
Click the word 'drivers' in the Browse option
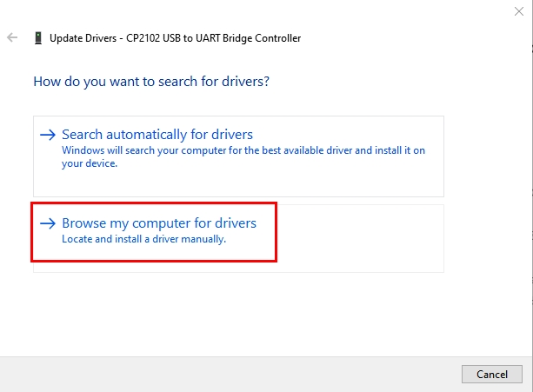(236, 223)
